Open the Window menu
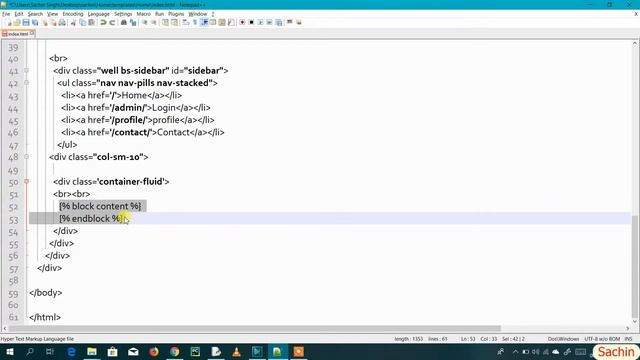640x360 pixels. [198, 14]
